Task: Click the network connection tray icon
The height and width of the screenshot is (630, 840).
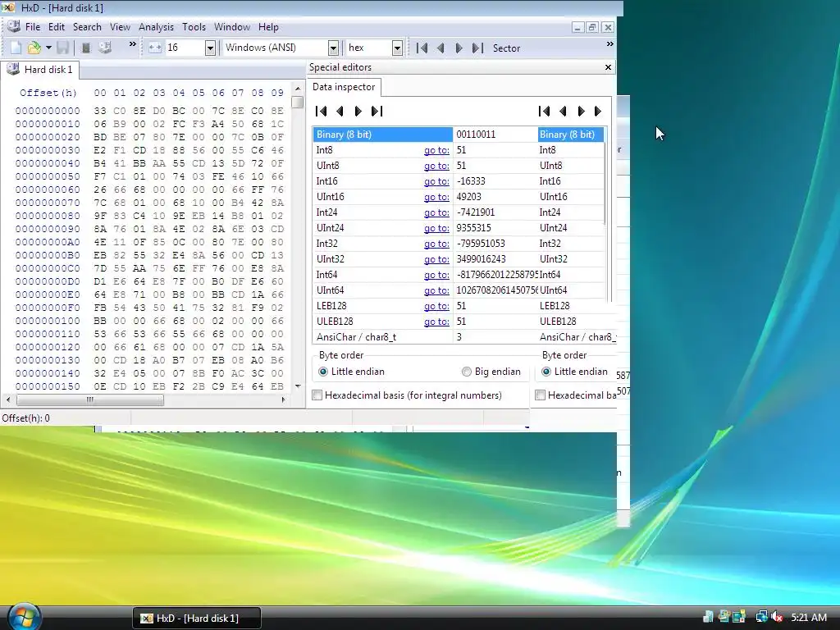Action: (762, 617)
